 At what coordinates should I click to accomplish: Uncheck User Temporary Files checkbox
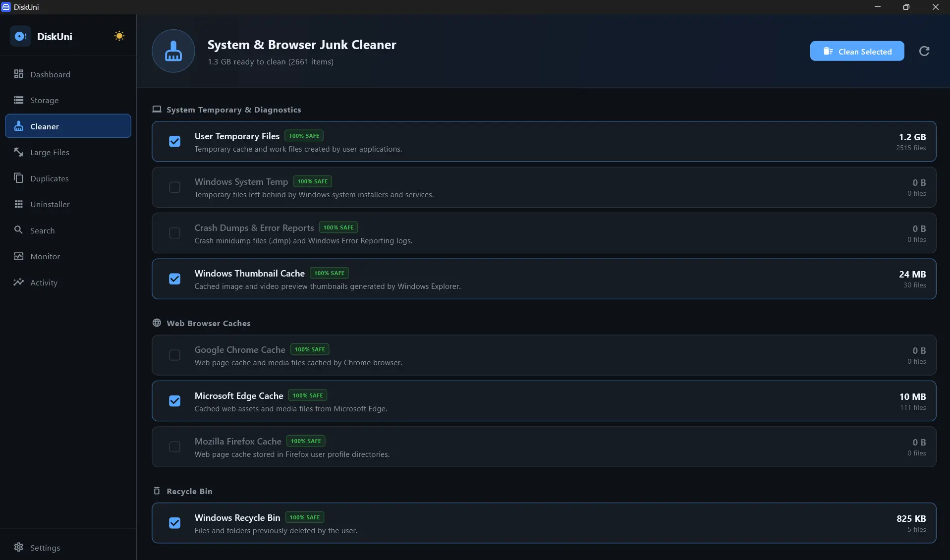point(174,141)
